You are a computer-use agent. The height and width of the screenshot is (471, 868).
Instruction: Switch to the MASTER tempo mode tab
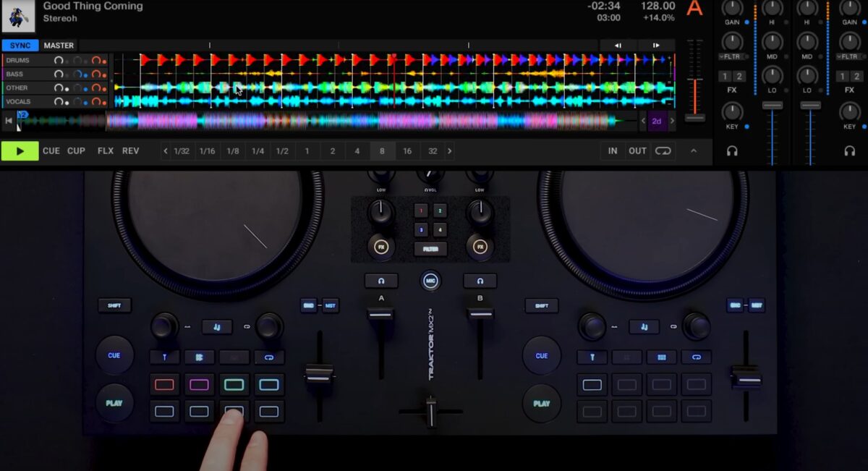click(x=58, y=45)
